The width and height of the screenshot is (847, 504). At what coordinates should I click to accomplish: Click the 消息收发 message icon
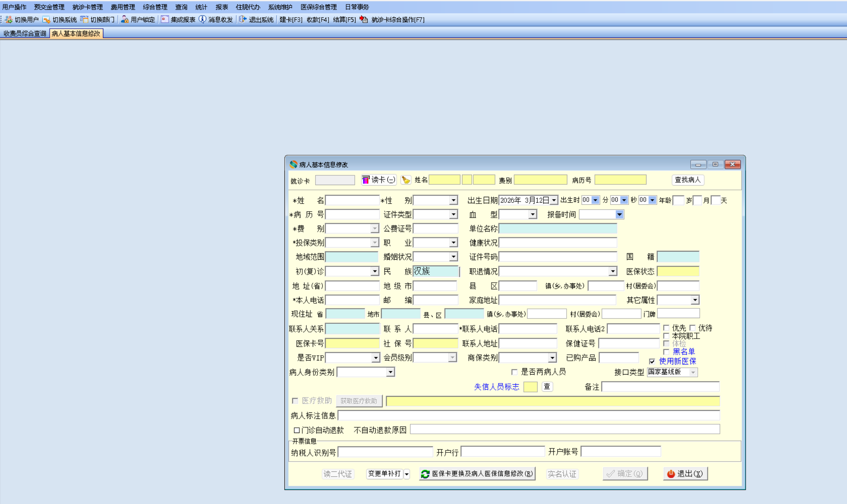(x=203, y=19)
